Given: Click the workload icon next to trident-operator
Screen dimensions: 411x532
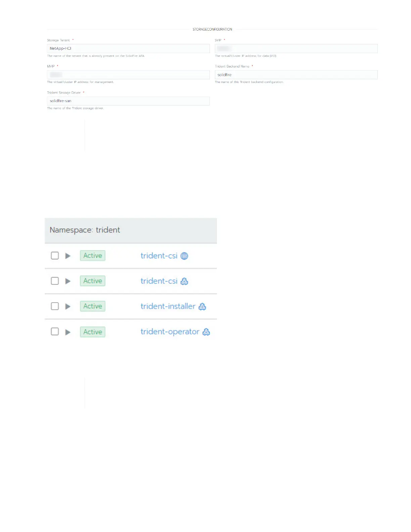Looking at the screenshot, I should (206, 332).
